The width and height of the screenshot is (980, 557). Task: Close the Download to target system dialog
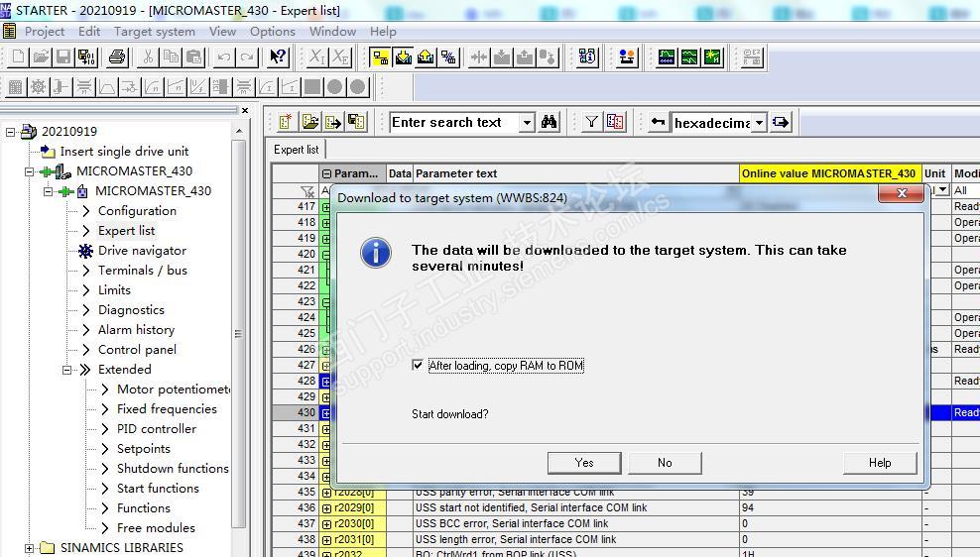902,193
